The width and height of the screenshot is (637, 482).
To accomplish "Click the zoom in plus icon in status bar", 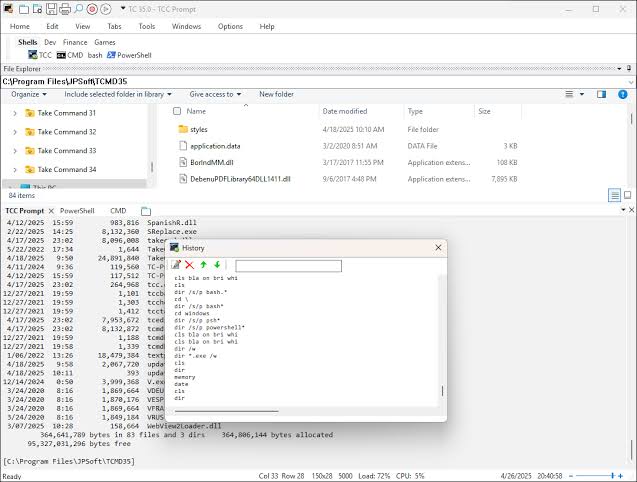I will click(x=620, y=476).
